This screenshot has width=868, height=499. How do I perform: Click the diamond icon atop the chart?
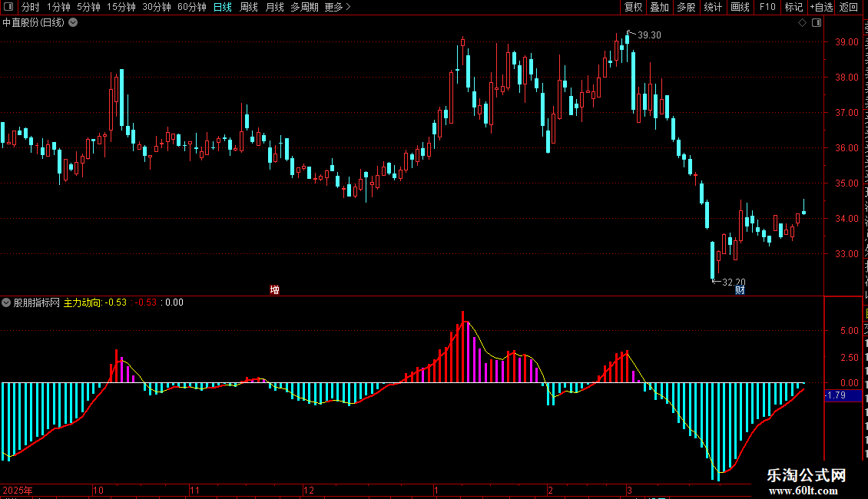pyautogui.click(x=802, y=23)
